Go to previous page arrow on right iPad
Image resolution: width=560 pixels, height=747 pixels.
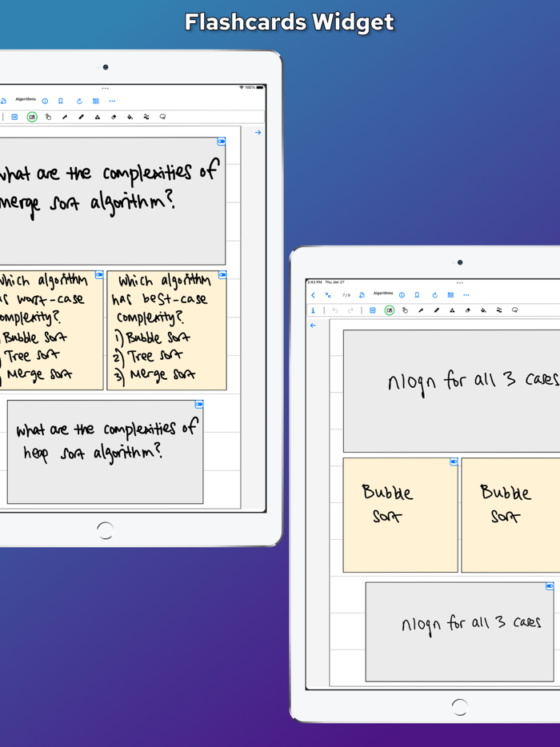313,326
